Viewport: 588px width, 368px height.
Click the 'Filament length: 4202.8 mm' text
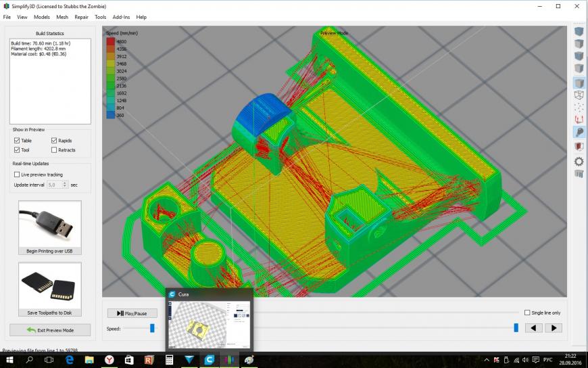[39, 49]
